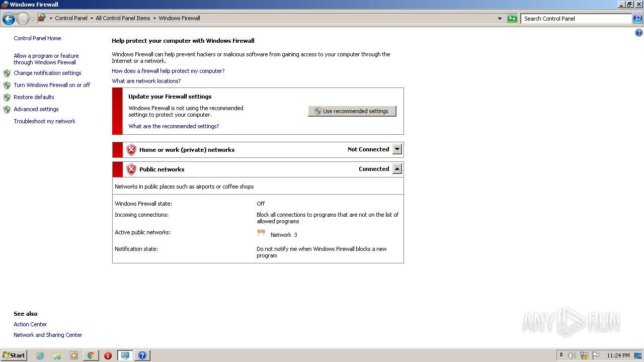The image size is (644, 362).
Task: Click red shield icon for Home or work networks
Action: click(x=131, y=150)
